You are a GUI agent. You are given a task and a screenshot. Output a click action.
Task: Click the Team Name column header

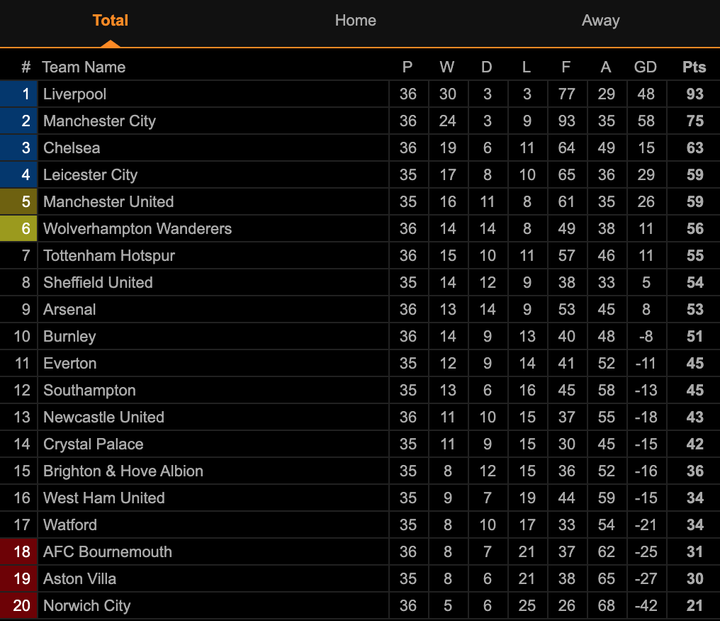tap(84, 67)
